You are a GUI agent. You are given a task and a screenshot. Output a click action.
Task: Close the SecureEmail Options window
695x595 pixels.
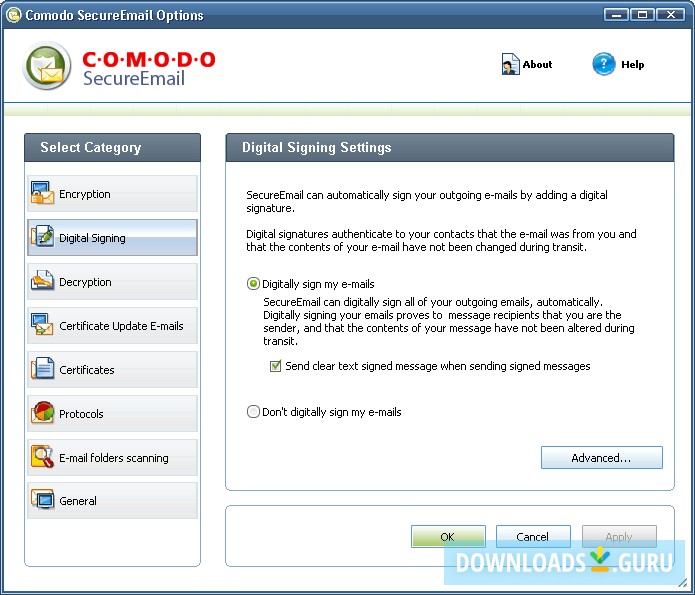pyautogui.click(x=671, y=15)
